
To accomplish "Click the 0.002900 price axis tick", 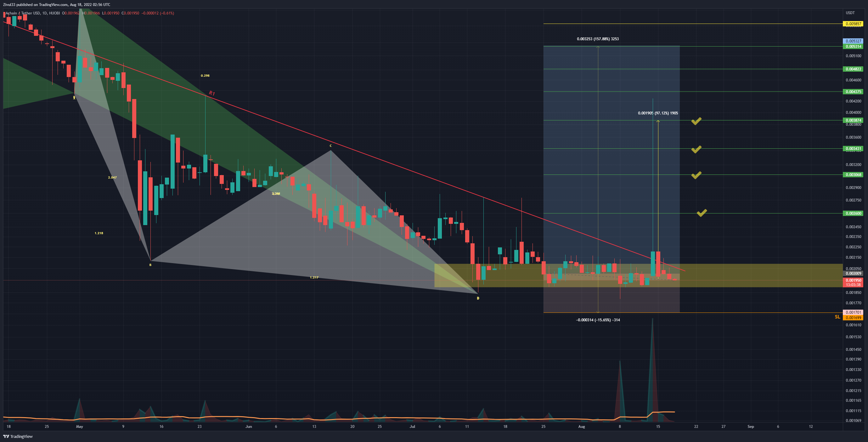I will (x=853, y=187).
